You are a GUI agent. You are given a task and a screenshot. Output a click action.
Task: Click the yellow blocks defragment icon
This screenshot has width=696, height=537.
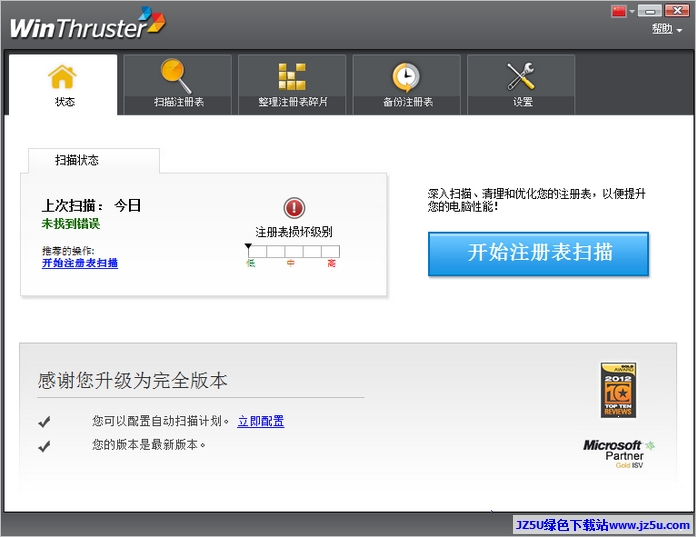(292, 76)
